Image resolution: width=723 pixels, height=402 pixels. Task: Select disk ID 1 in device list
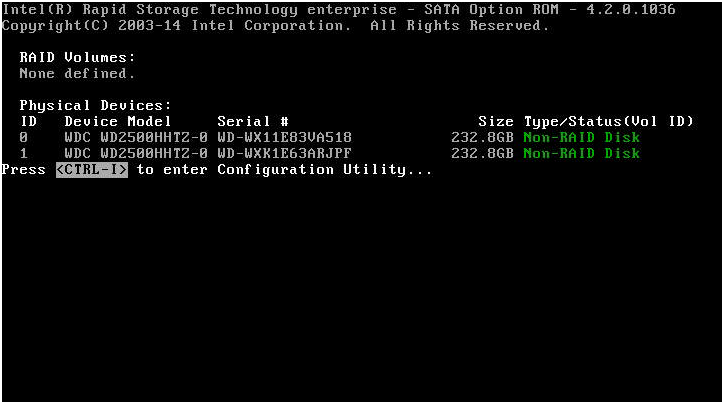click(x=24, y=153)
